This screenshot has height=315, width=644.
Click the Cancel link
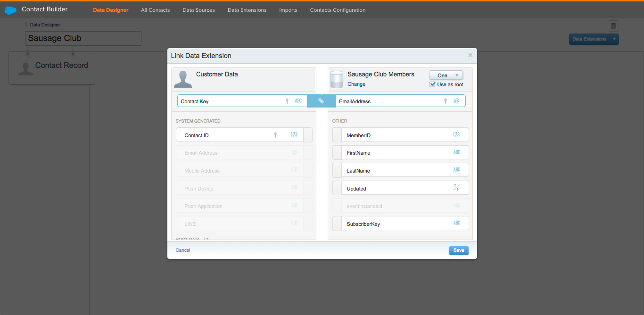[183, 250]
